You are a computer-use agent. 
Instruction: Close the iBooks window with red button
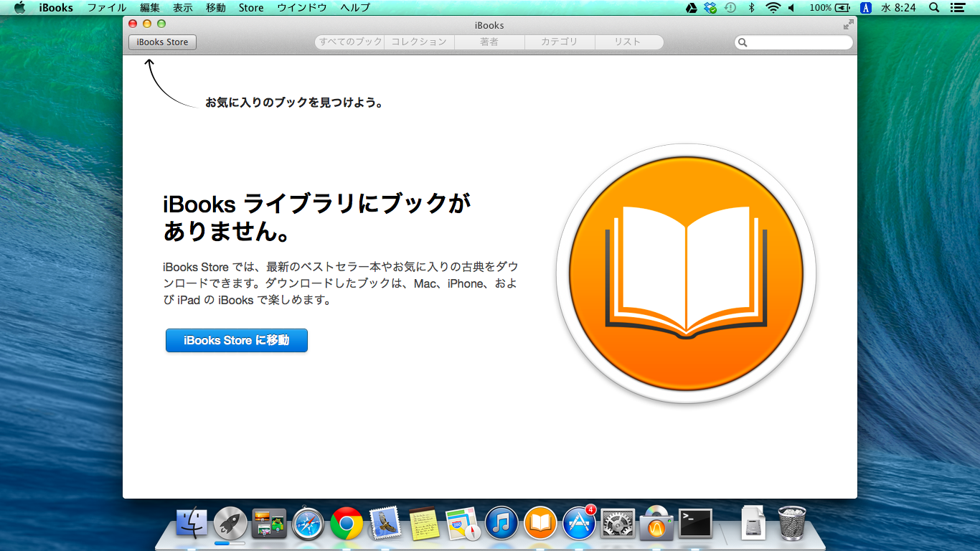[x=133, y=24]
